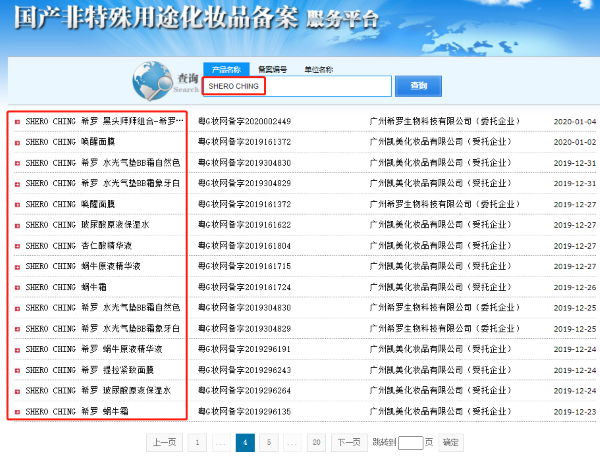Click red bullet icon beside 提拉紧致面膜 row

(17, 370)
